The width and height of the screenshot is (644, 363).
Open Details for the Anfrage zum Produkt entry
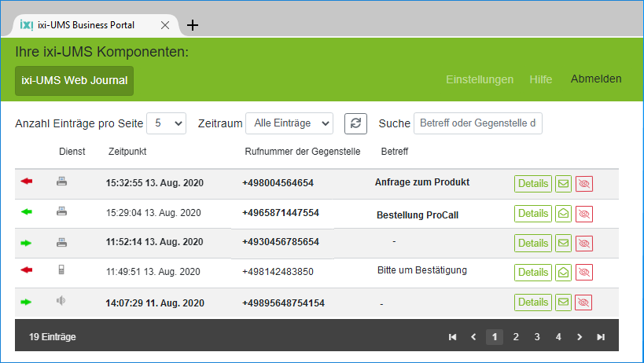pyautogui.click(x=532, y=184)
